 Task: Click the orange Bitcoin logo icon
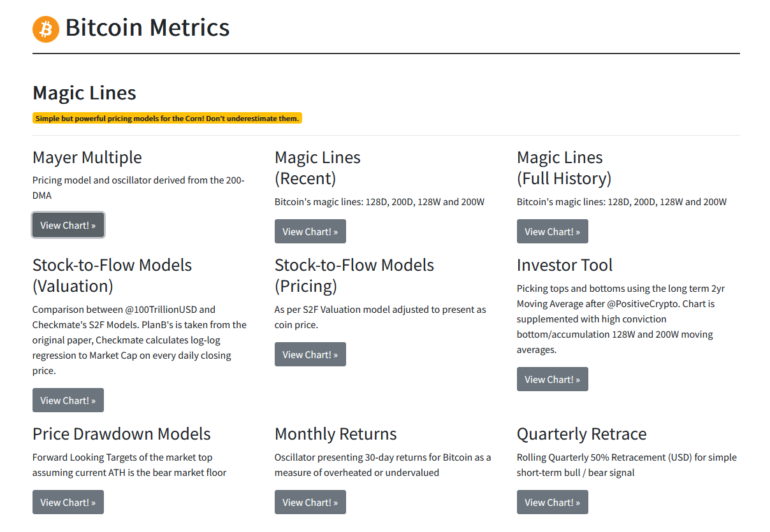46,29
